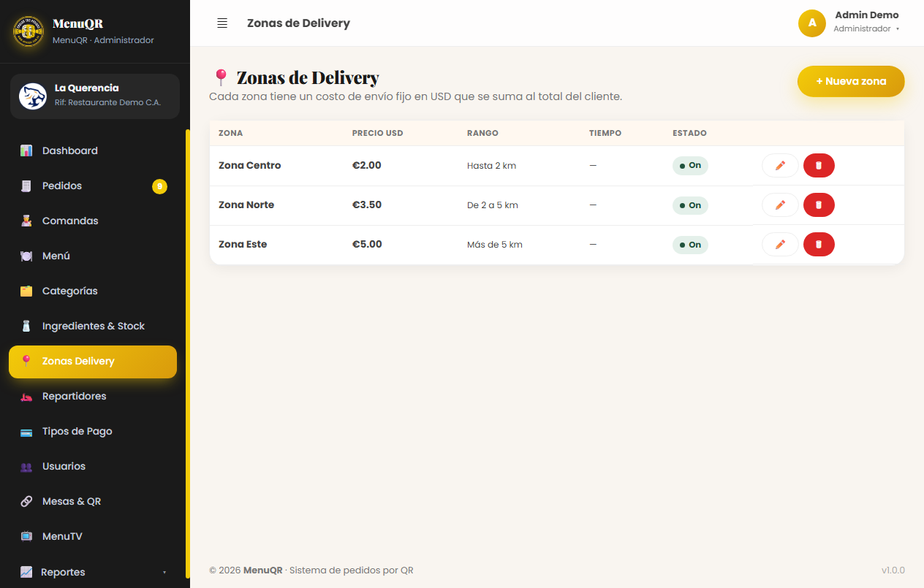Click the Más de 5 km range cell
This screenshot has height=588, width=924.
(x=495, y=245)
